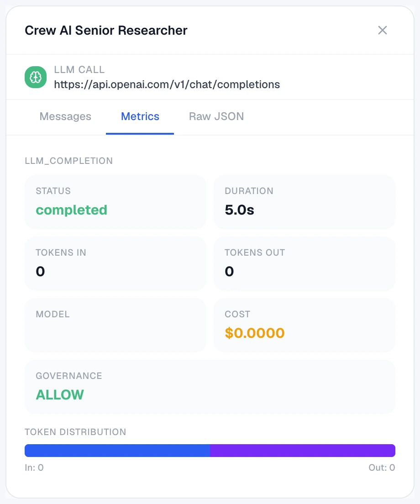The image size is (420, 504).
Task: Click the $0.0000 cost value
Action: [254, 333]
